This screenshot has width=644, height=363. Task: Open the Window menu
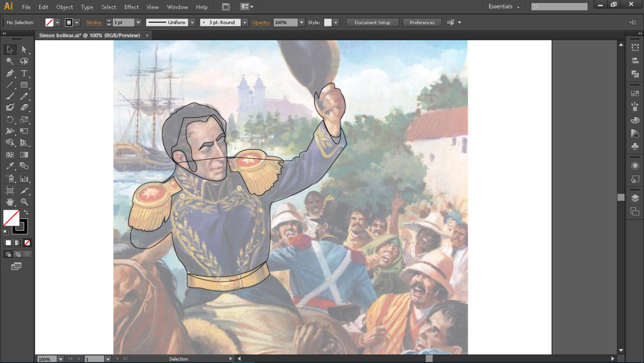pyautogui.click(x=178, y=7)
